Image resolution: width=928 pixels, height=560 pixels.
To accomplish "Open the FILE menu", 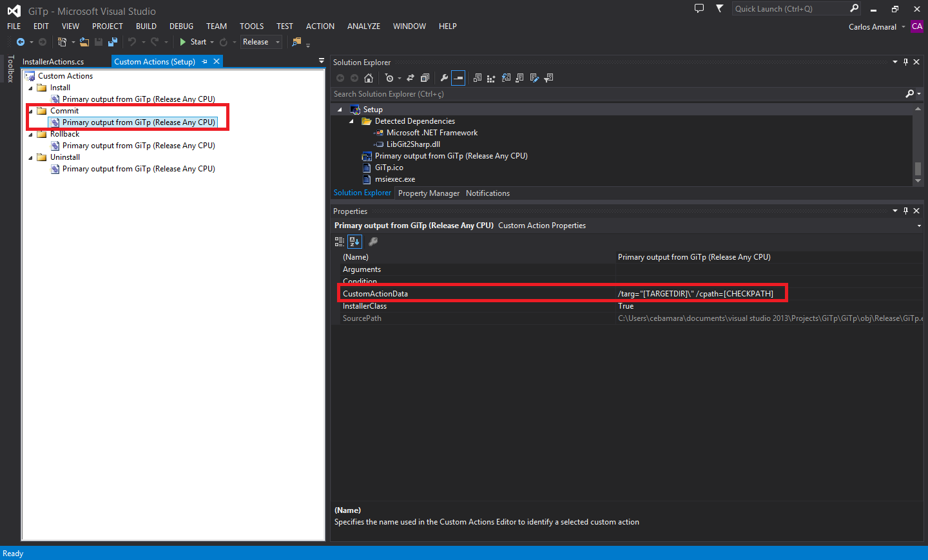I will point(14,26).
